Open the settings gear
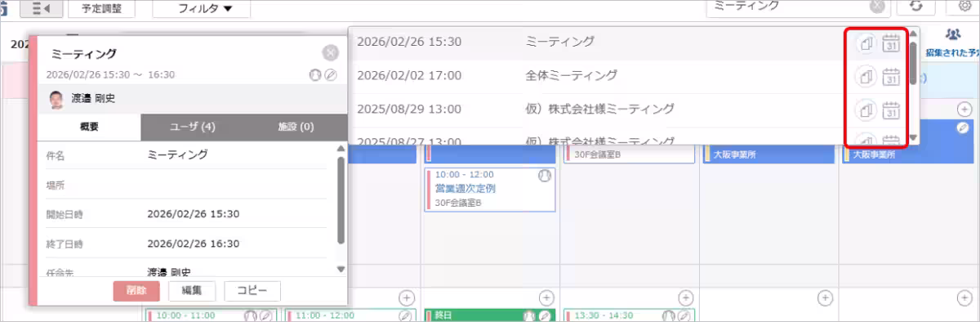 (964, 7)
